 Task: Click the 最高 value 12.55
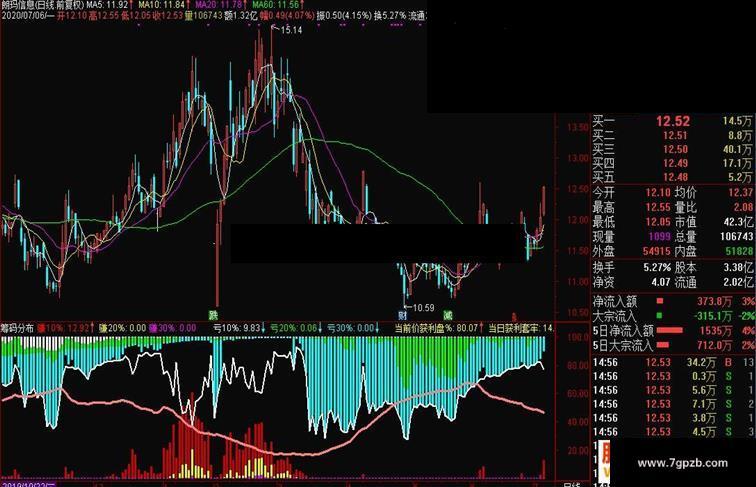point(658,207)
